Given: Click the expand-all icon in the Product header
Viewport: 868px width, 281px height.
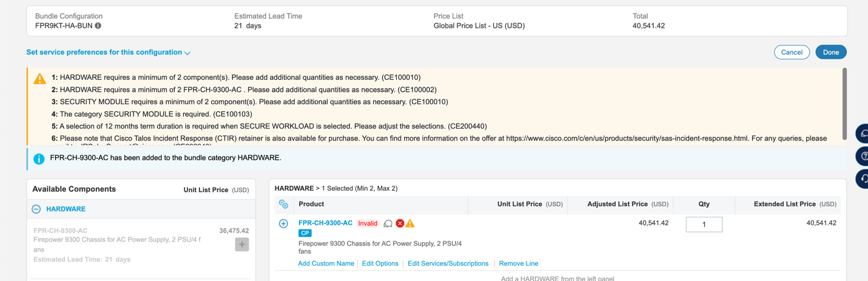Looking at the screenshot, I should pyautogui.click(x=283, y=204).
